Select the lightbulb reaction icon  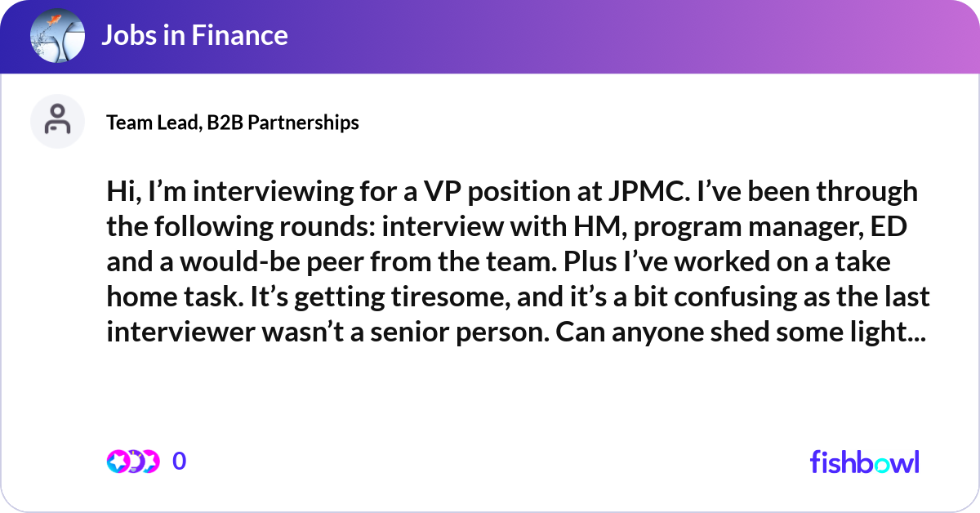coord(133,462)
